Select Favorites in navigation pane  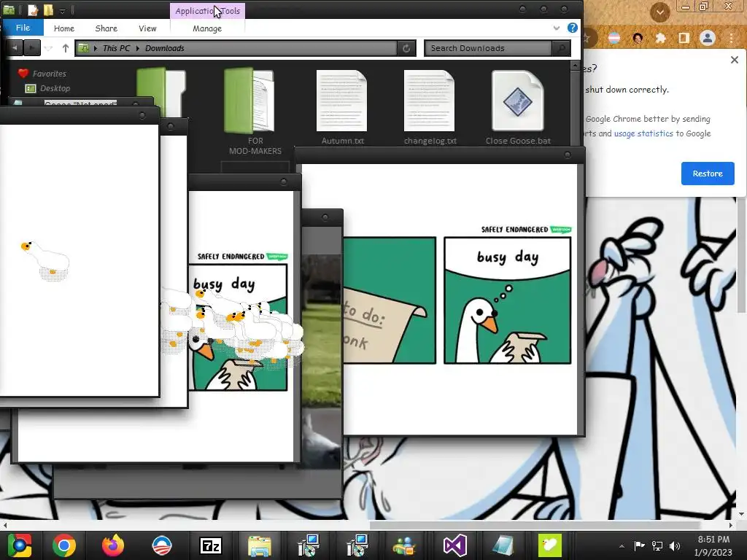(49, 74)
